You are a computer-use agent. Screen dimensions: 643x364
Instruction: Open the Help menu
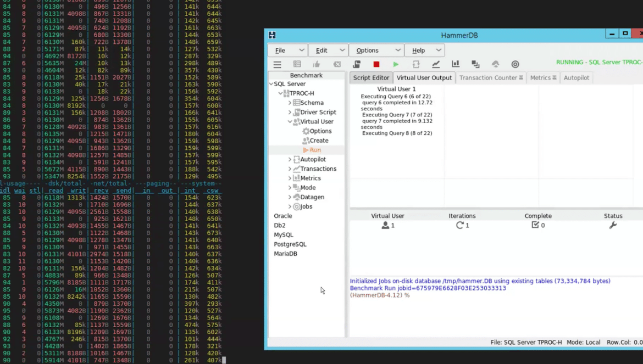click(x=425, y=51)
